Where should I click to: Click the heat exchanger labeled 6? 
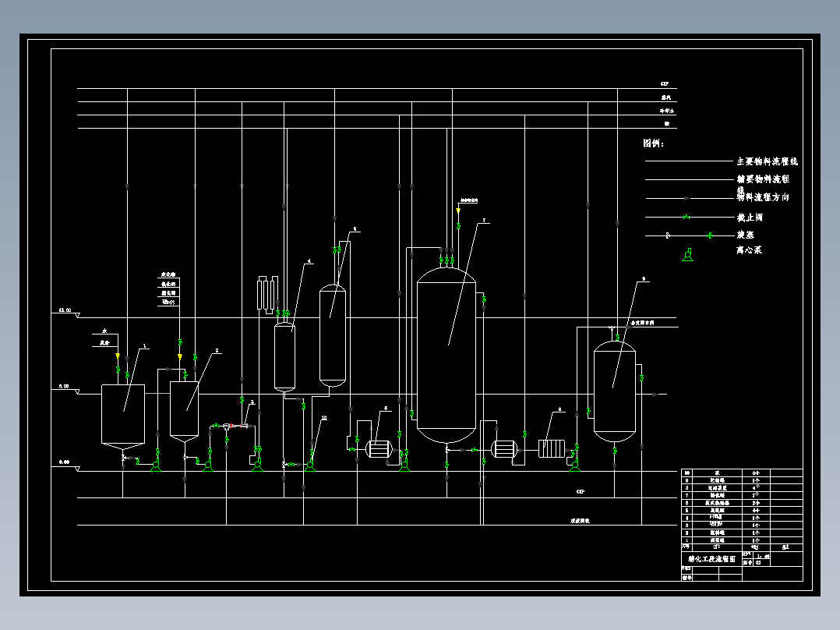pos(379,449)
